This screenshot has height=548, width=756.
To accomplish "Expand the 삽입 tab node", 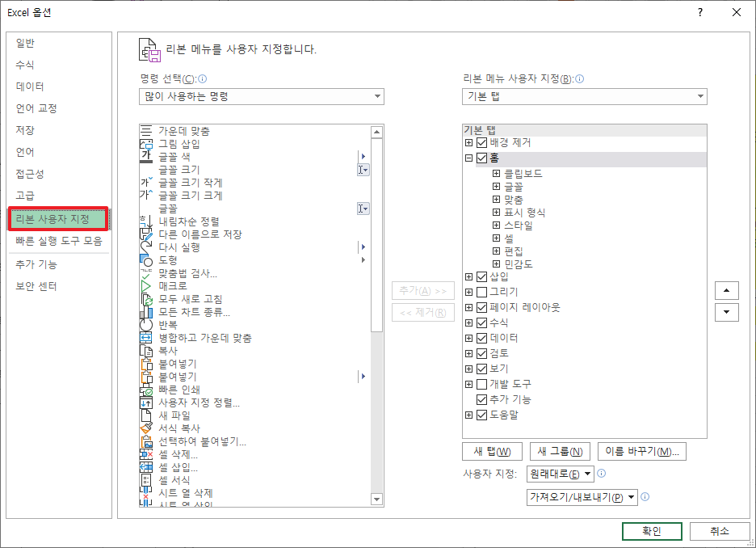I will 468,277.
